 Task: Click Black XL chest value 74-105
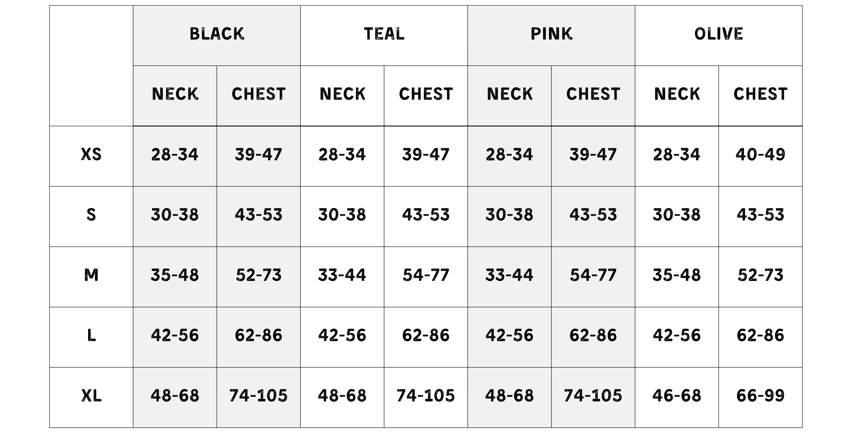(x=258, y=396)
